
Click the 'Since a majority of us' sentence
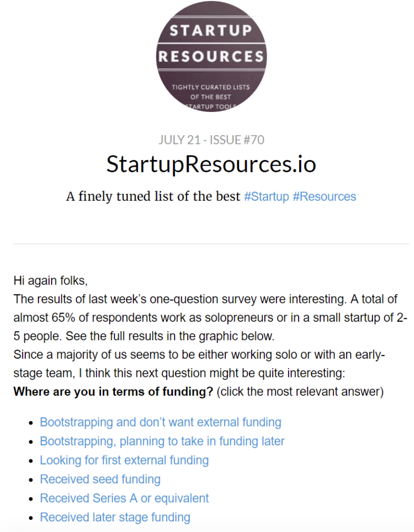199,364
